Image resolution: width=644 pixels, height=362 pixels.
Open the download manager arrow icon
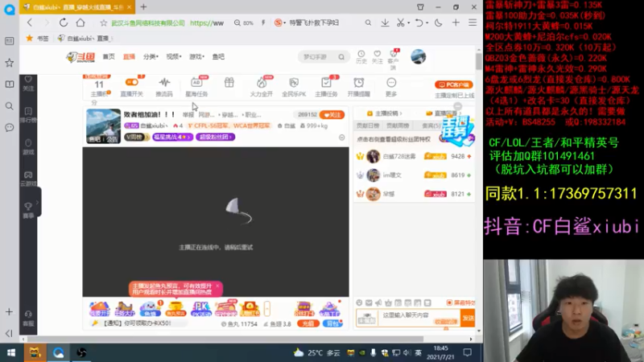tap(385, 23)
